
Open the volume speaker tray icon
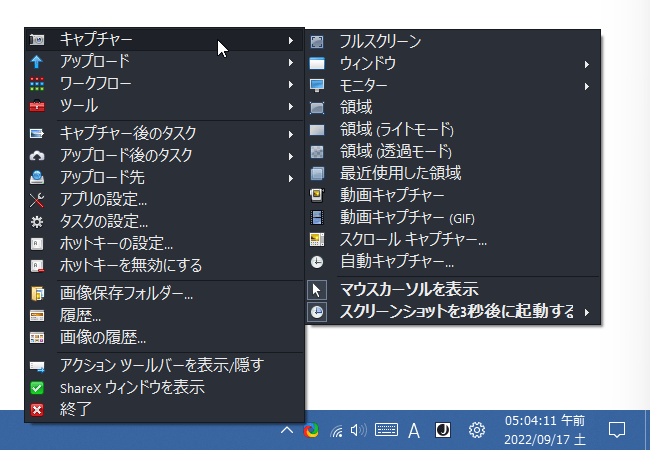point(359,431)
